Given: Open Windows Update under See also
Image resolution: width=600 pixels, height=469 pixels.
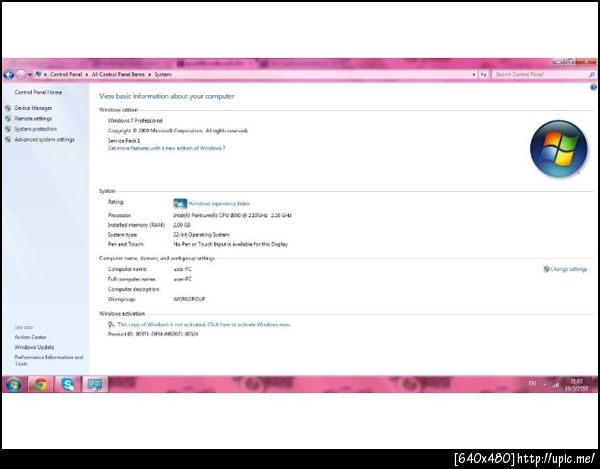Looking at the screenshot, I should coord(34,347).
